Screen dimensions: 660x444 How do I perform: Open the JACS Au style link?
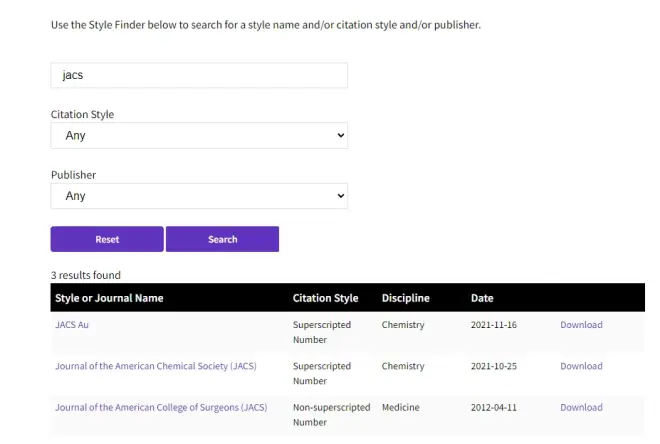(x=72, y=325)
